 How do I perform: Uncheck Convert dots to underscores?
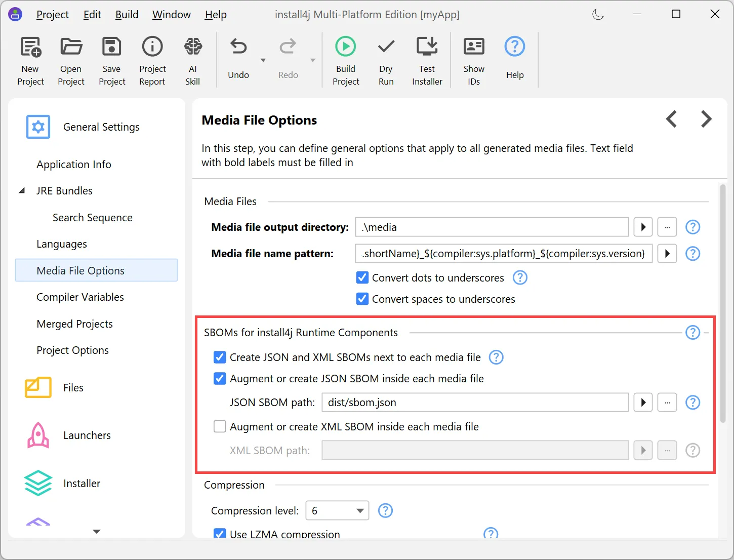click(x=362, y=278)
